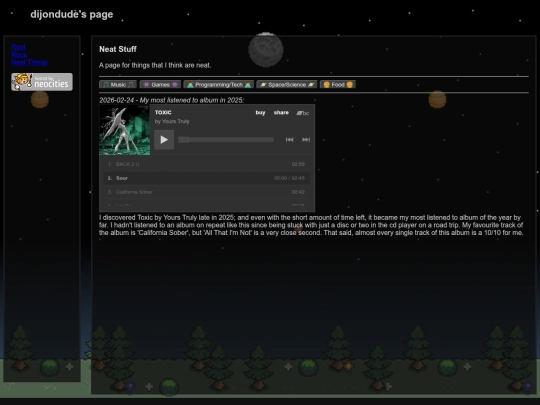Select track 3 California Sober
Viewport: 540px width, 405px height.
click(207, 192)
